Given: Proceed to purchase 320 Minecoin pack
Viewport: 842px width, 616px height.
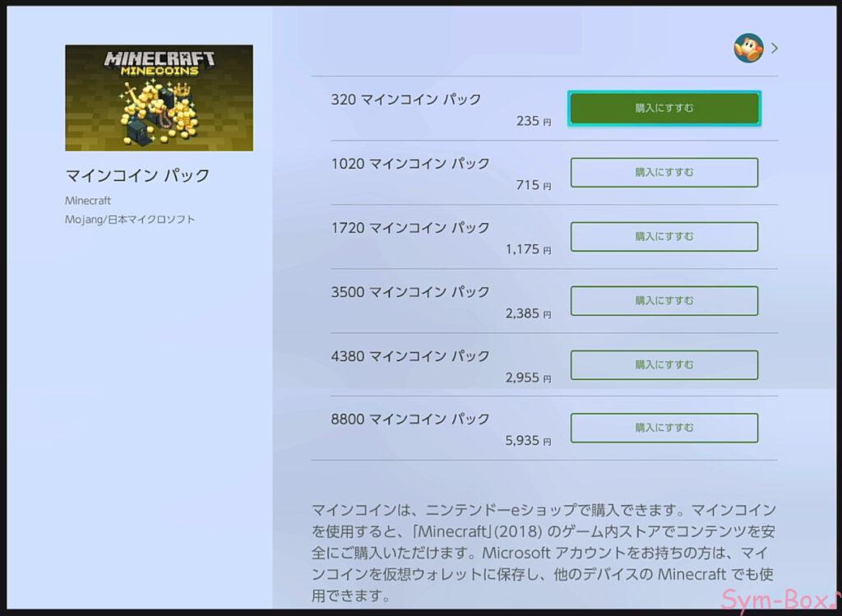Looking at the screenshot, I should (664, 108).
